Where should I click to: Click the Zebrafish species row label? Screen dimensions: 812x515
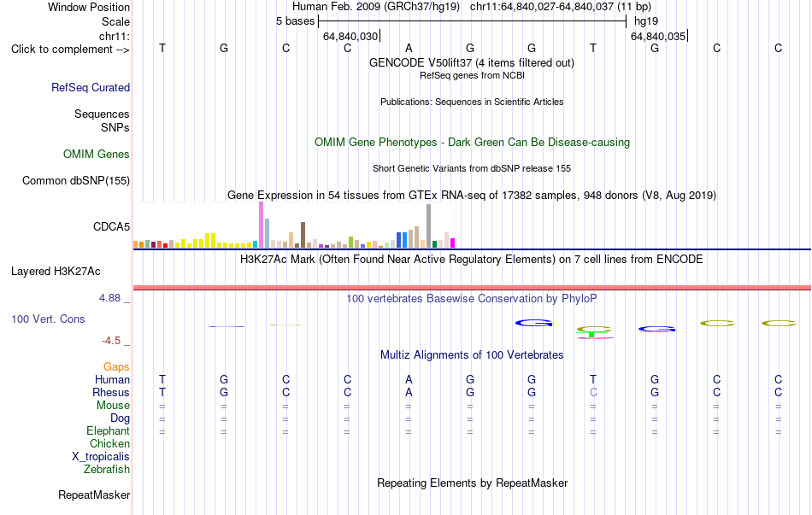coord(107,469)
